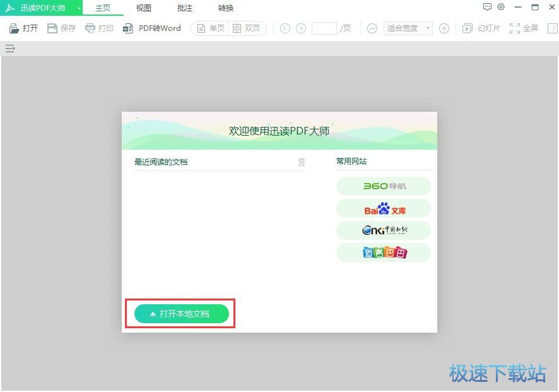This screenshot has width=559, height=392.
Task: Collapse the left sidebar panel toggle
Action: [9, 48]
